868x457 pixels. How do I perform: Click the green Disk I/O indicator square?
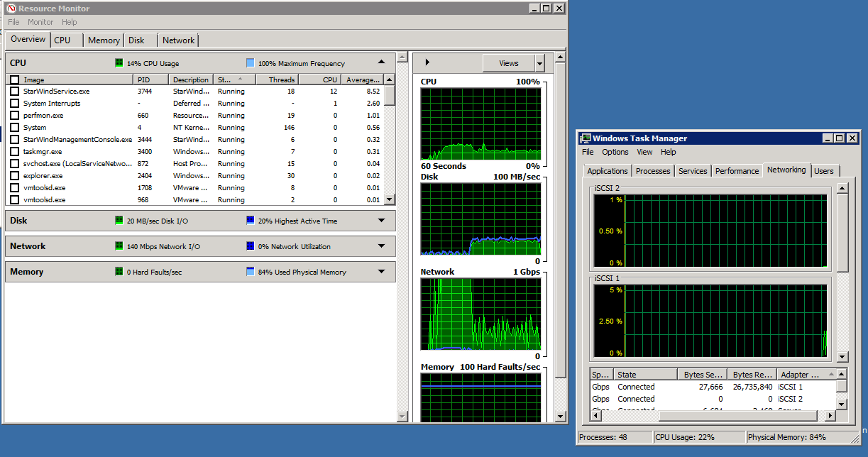tap(119, 221)
